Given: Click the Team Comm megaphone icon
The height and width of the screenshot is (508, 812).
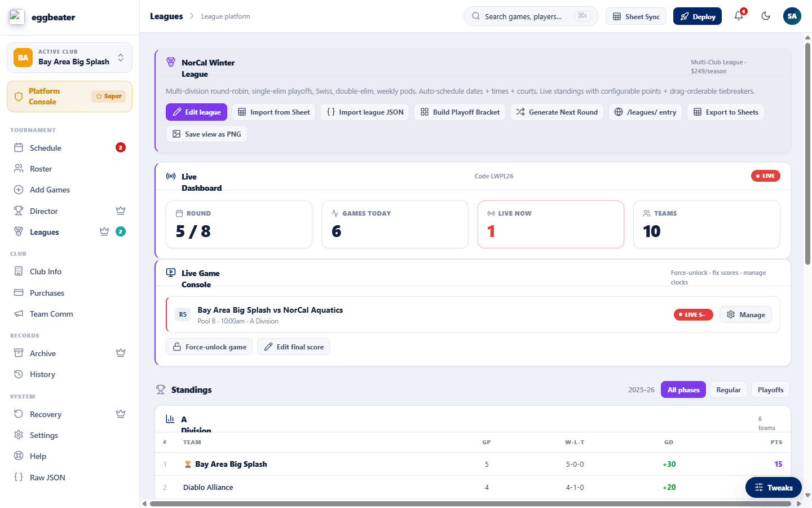Looking at the screenshot, I should [19, 314].
